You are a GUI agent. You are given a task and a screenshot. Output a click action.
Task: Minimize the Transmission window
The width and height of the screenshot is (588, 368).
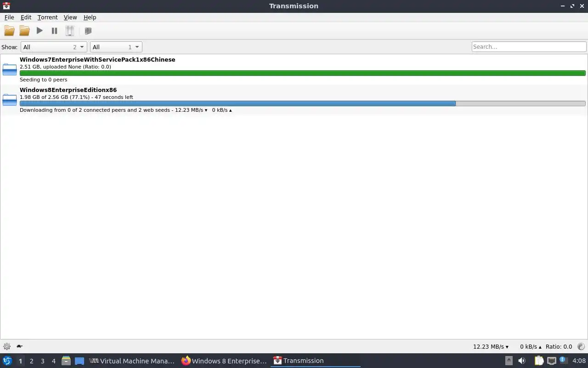(563, 6)
